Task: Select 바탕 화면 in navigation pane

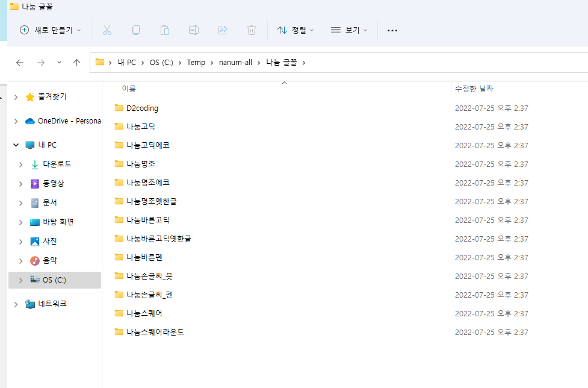Action: pyautogui.click(x=58, y=222)
